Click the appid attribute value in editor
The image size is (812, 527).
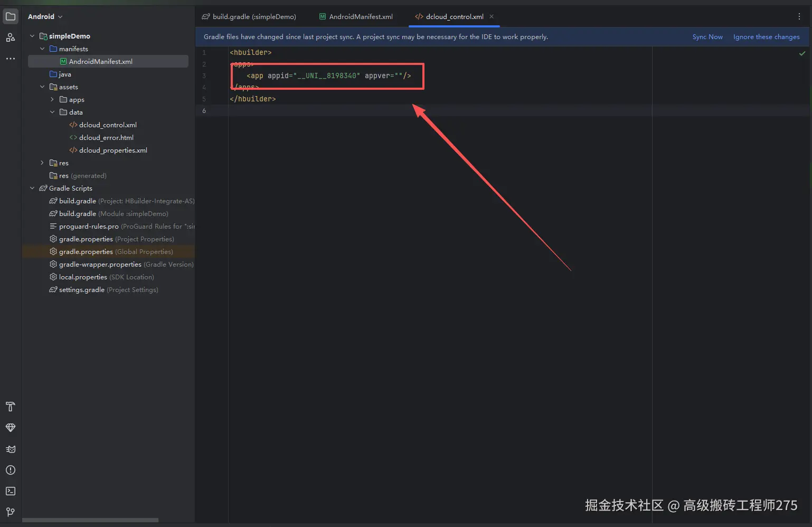tap(327, 76)
